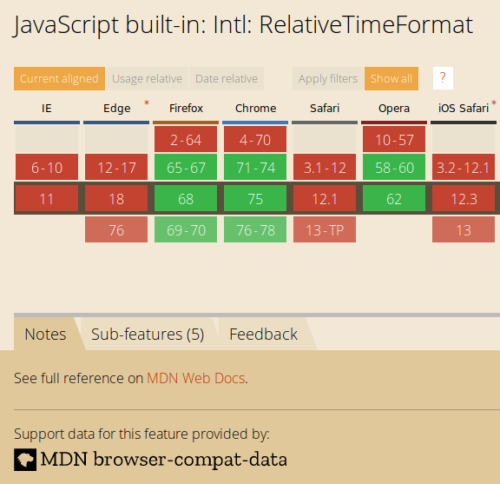
Task: Follow the MDN Web Docs link
Action: 196,378
